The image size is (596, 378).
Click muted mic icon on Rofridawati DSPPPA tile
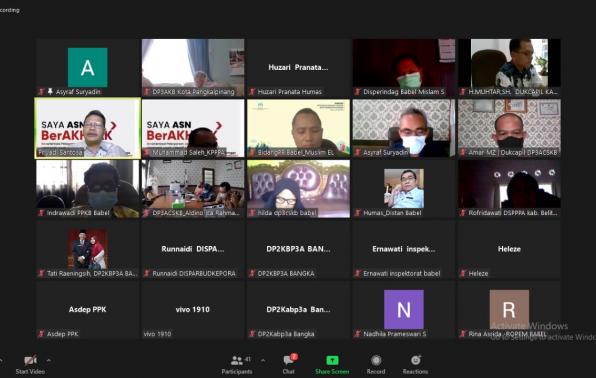pyautogui.click(x=463, y=213)
